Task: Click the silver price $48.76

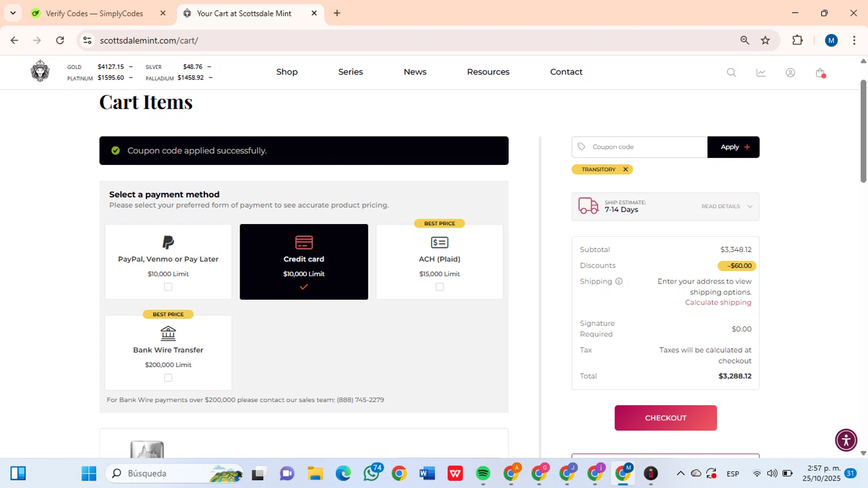Action: click(193, 67)
